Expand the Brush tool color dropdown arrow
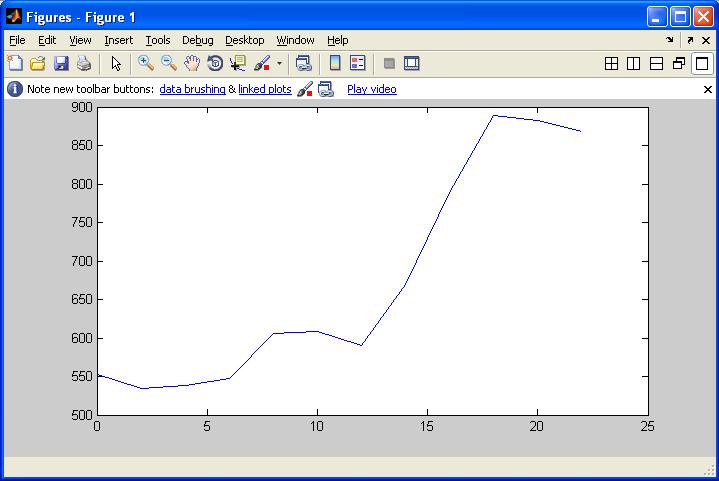719x481 pixels. (x=279, y=64)
